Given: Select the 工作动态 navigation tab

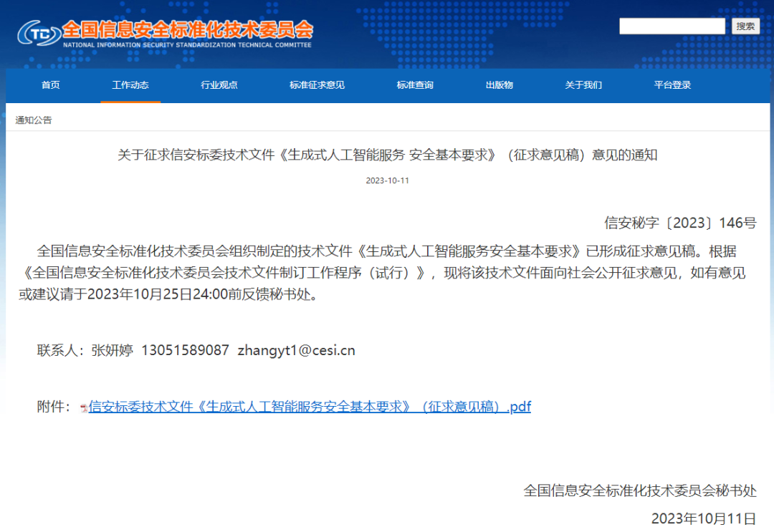Looking at the screenshot, I should [130, 84].
